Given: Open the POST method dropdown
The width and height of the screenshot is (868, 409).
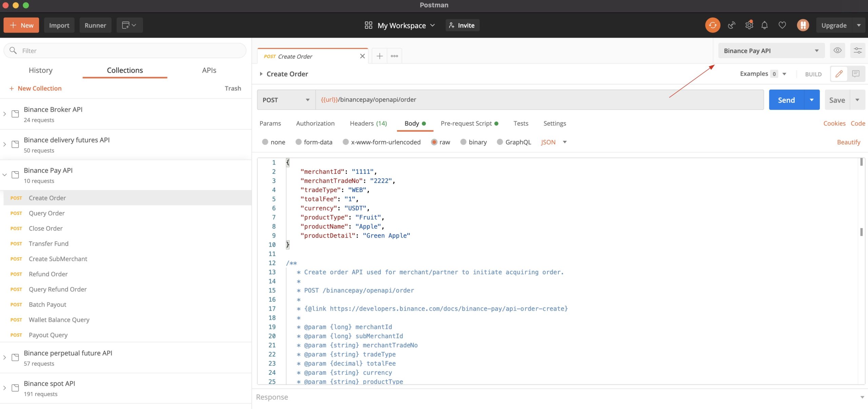Looking at the screenshot, I should tap(286, 100).
